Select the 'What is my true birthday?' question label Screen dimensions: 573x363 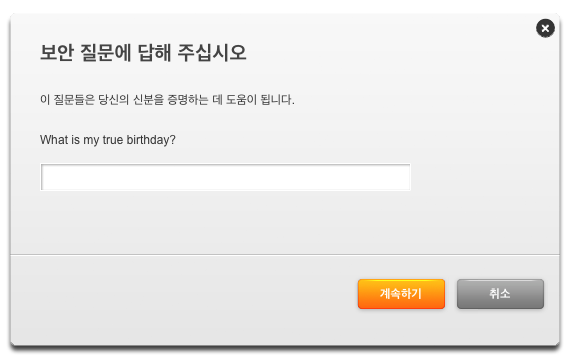pyautogui.click(x=108, y=140)
